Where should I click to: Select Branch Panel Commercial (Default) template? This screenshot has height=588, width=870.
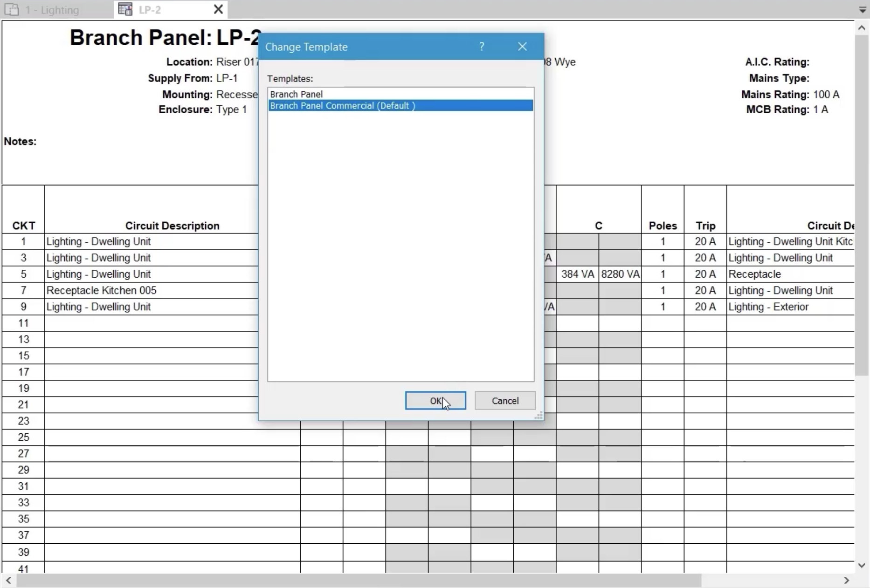pyautogui.click(x=400, y=106)
